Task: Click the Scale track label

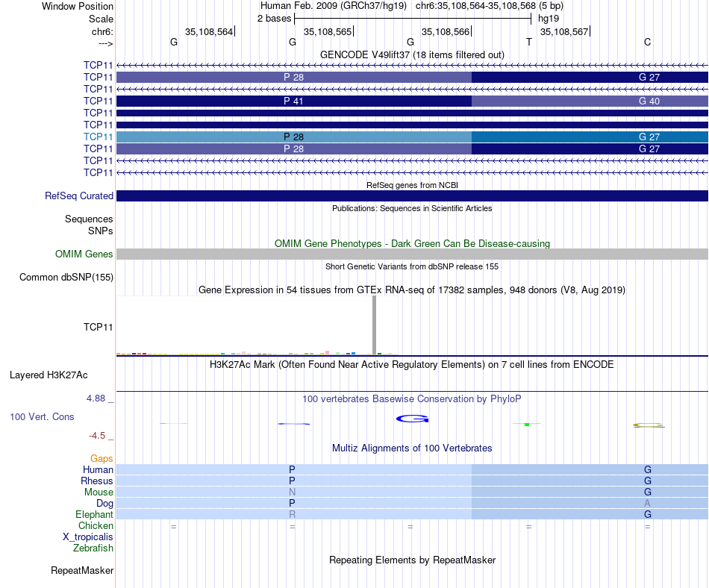Action: (101, 19)
